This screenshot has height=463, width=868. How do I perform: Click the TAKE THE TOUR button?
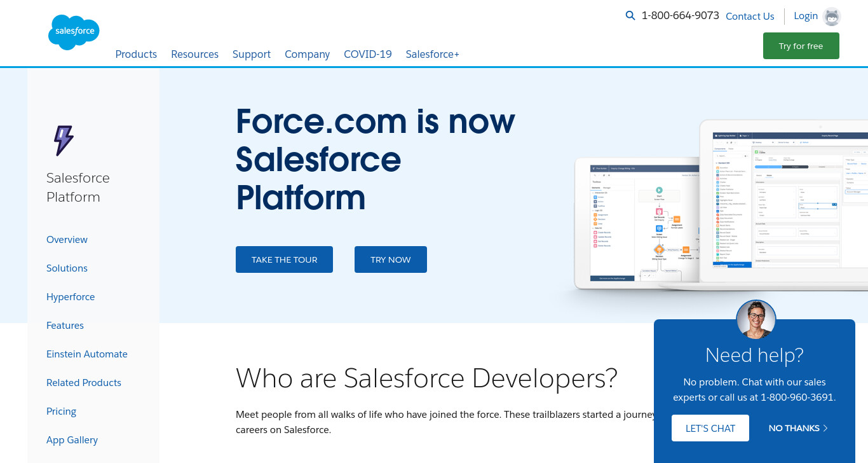tap(284, 259)
